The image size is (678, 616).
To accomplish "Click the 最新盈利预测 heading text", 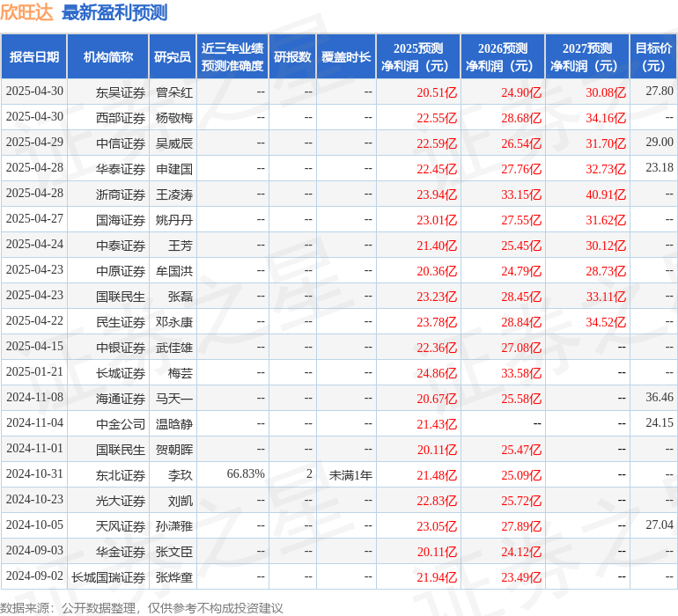I will [114, 12].
